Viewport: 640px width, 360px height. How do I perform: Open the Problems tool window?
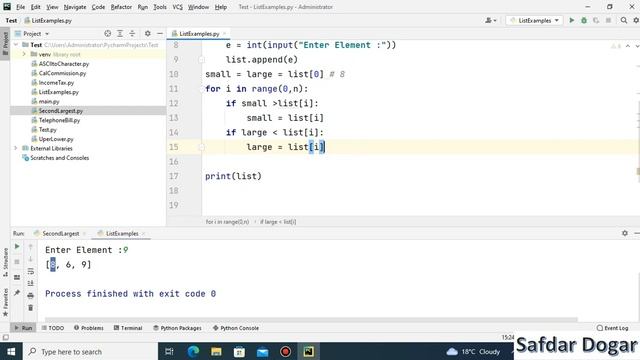pos(89,328)
